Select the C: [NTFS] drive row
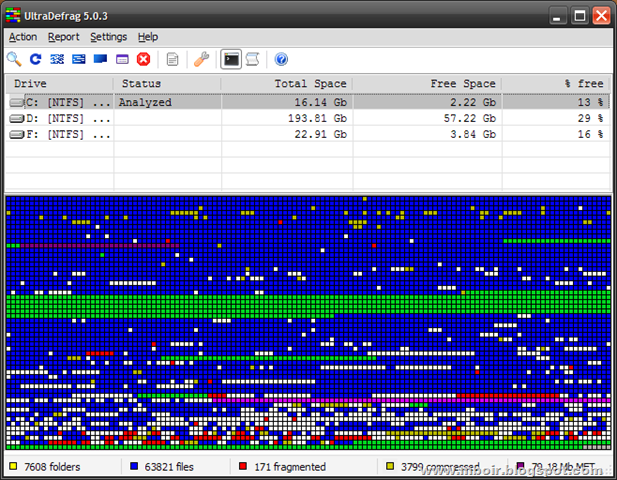The height and width of the screenshot is (480, 617). 308,102
